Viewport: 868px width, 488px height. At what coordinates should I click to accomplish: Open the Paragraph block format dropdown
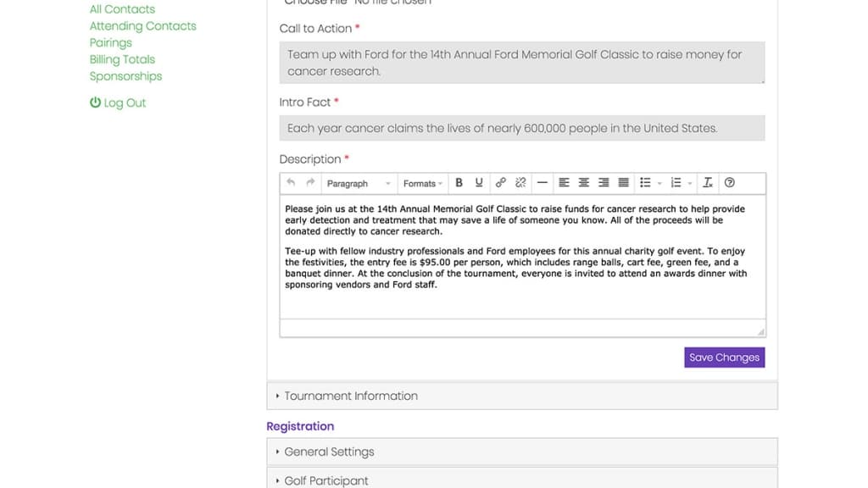coord(359,183)
